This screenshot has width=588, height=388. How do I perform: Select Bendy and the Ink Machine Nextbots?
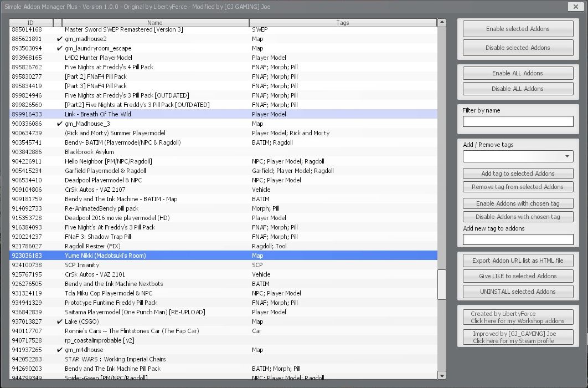tap(223, 284)
